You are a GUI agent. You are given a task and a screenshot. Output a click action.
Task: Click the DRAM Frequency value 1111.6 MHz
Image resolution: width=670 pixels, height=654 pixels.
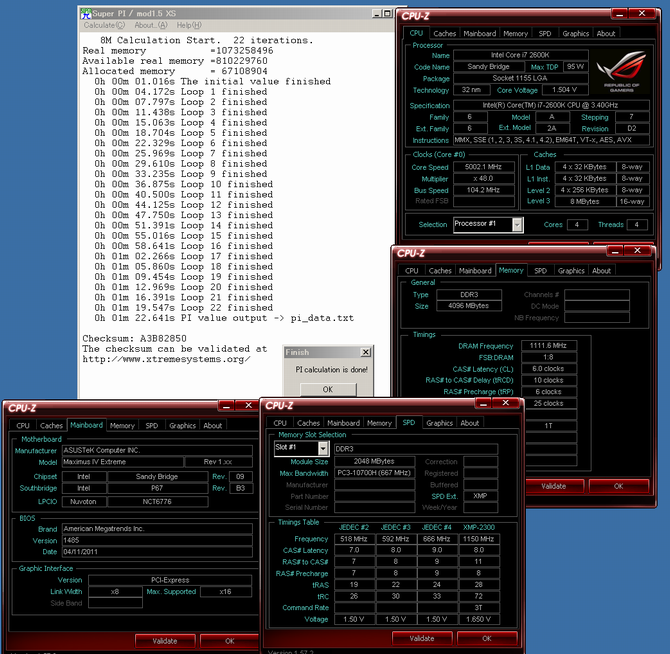coord(549,345)
